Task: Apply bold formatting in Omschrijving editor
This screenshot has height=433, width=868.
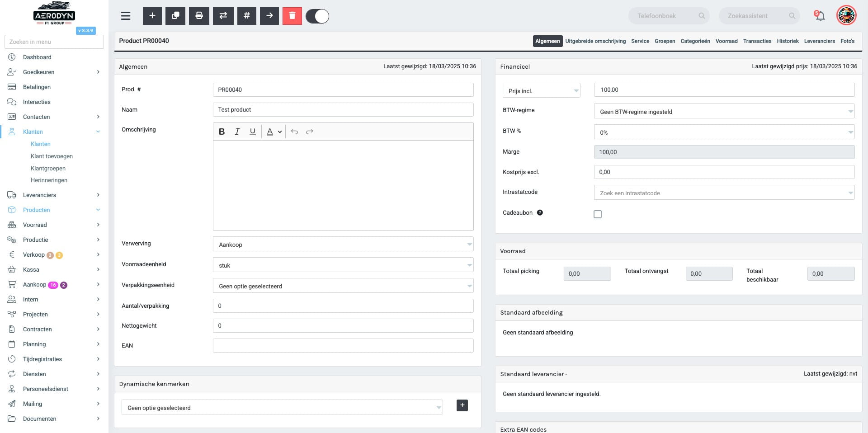Action: point(222,132)
